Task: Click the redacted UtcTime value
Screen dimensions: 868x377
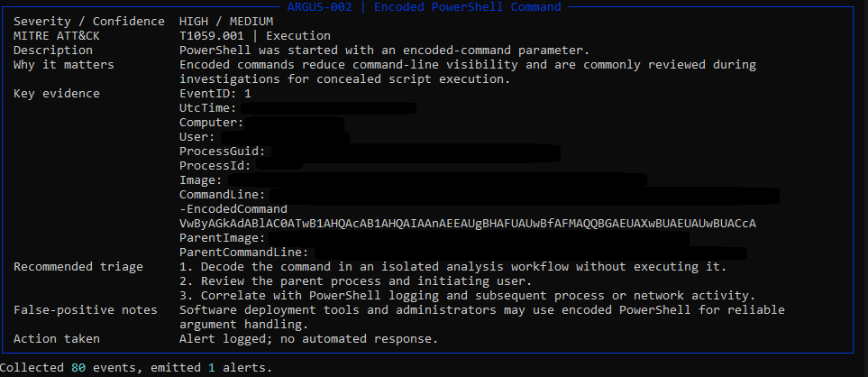Action: pyautogui.click(x=328, y=108)
